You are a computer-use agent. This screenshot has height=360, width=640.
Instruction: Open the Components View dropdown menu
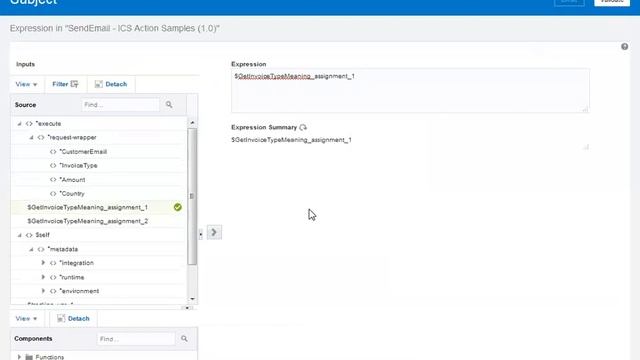[x=26, y=318]
